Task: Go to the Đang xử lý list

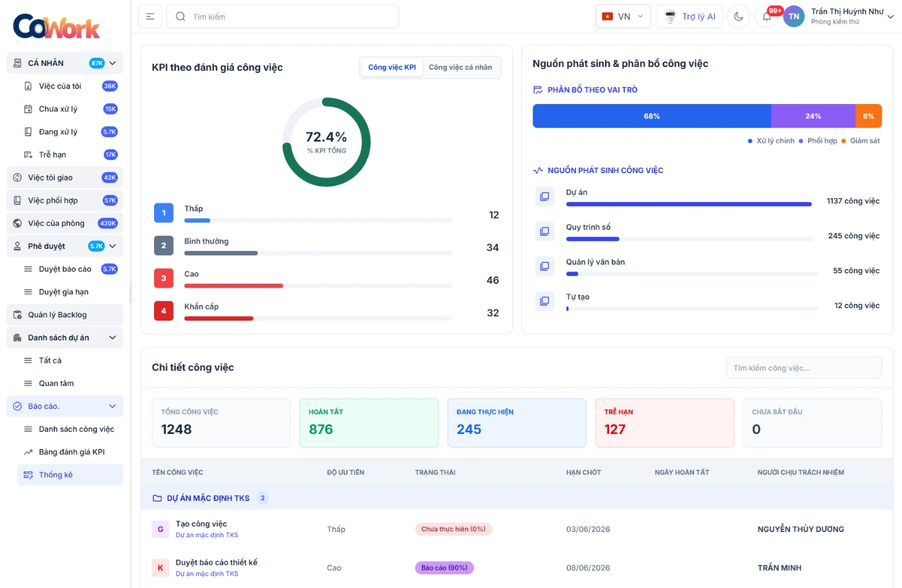Action: point(70,132)
